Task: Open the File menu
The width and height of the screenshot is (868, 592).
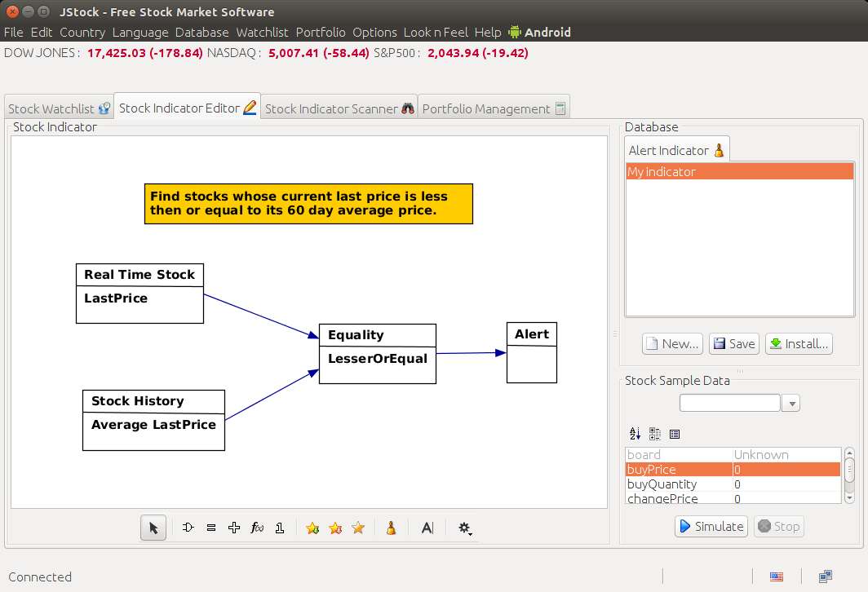Action: [13, 32]
